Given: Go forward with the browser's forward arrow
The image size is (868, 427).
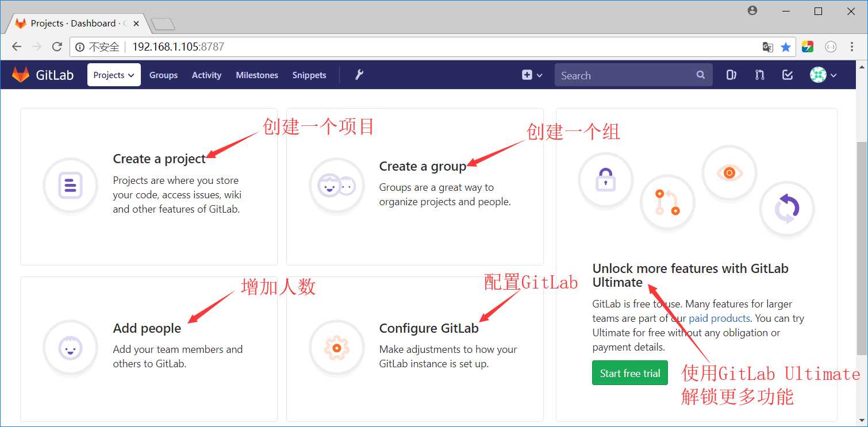Looking at the screenshot, I should [37, 47].
